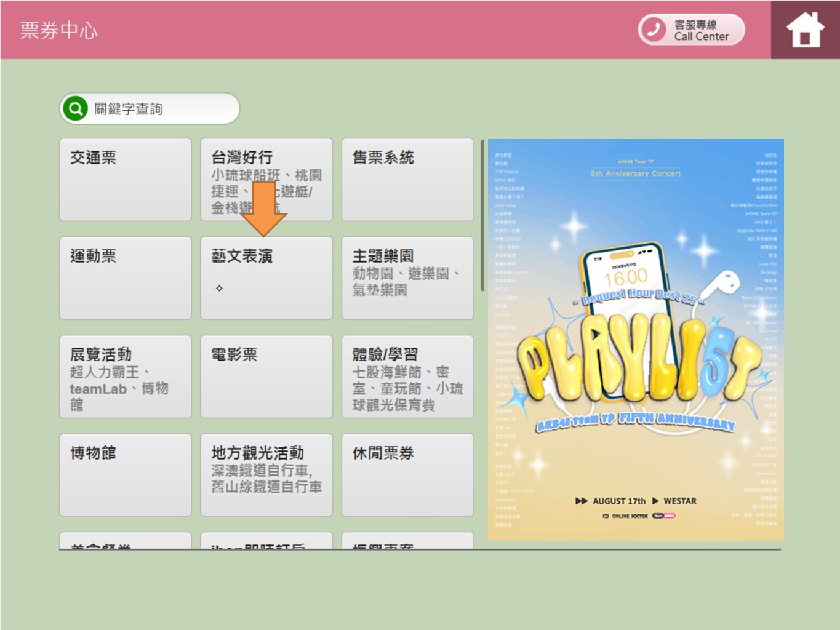Choose the 博物館 category

[x=126, y=475]
